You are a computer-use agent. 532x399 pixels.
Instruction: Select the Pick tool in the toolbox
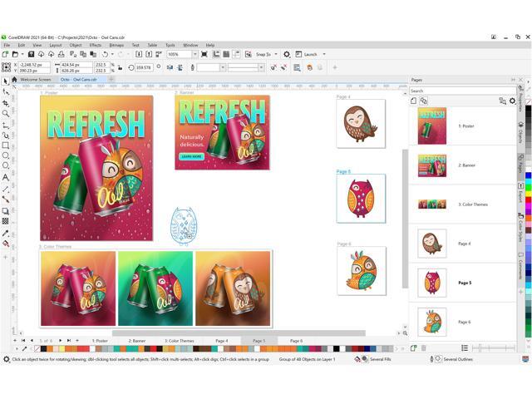coord(6,81)
